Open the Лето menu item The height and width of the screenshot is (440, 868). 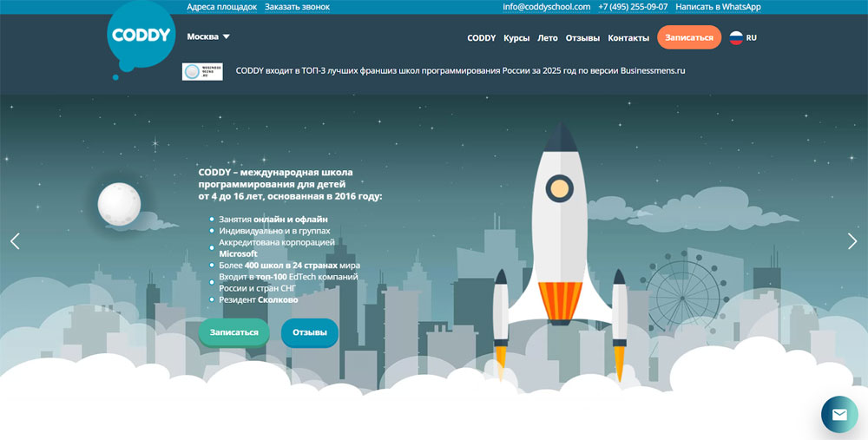(548, 38)
